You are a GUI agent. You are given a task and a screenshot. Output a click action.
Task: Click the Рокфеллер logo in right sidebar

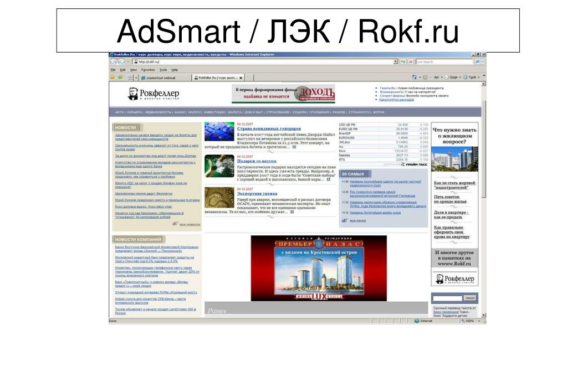coord(454,278)
